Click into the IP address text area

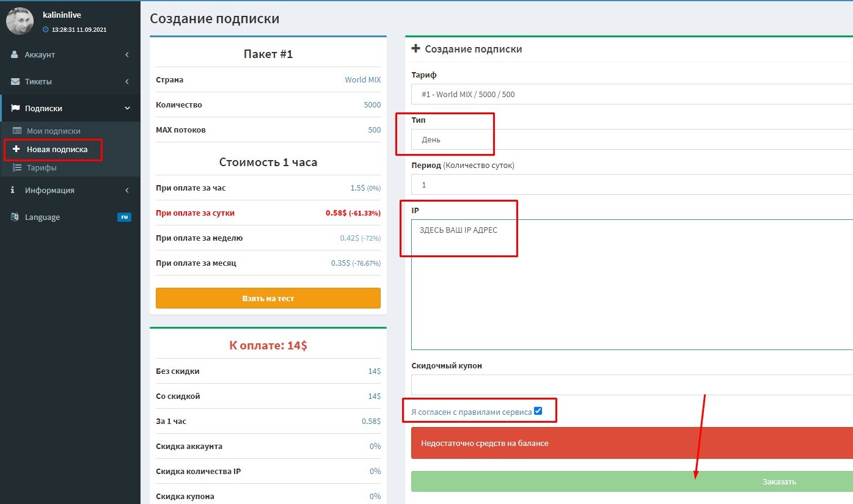pyautogui.click(x=632, y=285)
